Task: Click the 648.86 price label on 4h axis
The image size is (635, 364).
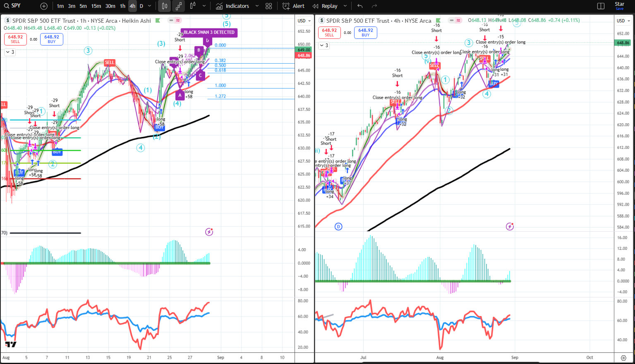Action: (623, 43)
